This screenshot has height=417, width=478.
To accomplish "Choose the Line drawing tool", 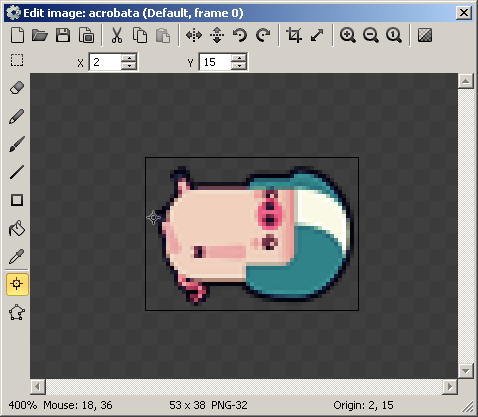I will point(17,172).
